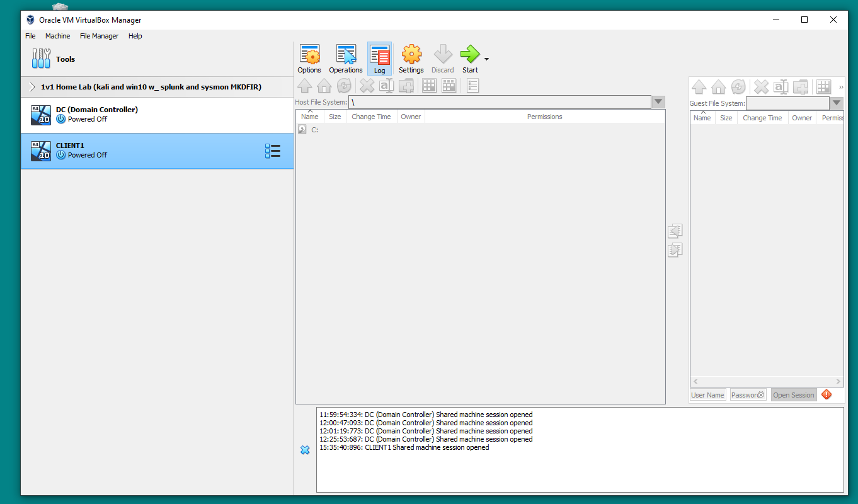Screen dimensions: 858x504
Task: Delete selected item in guest pane
Action: click(x=761, y=87)
